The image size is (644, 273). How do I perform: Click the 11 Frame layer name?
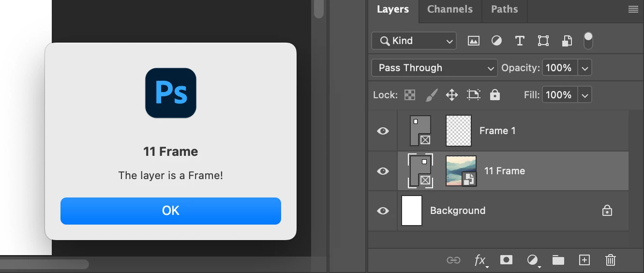505,171
